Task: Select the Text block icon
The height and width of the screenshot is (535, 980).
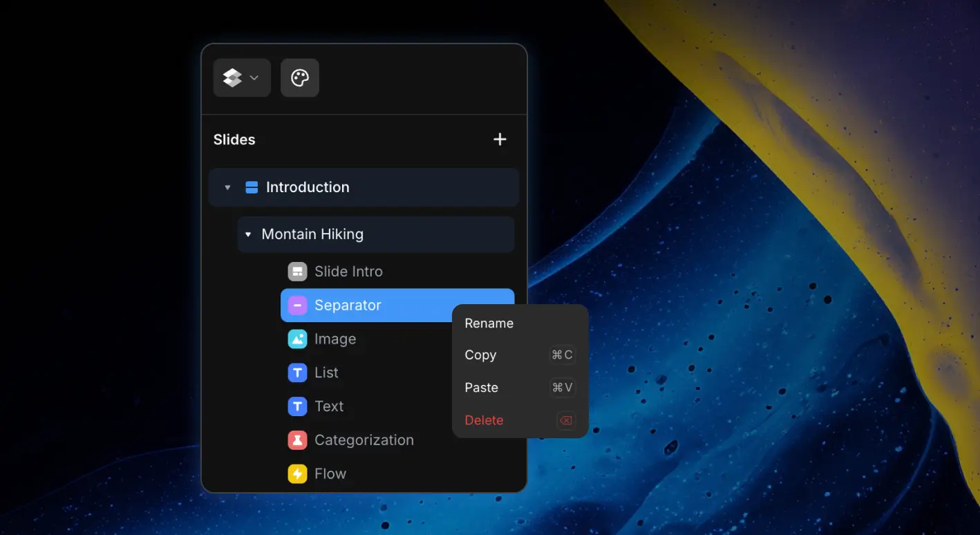Action: pos(297,406)
